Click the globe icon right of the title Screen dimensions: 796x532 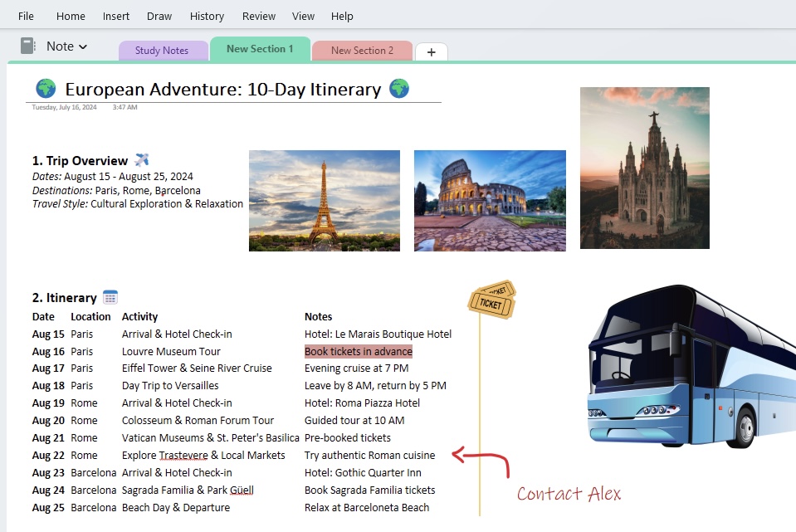(x=399, y=88)
